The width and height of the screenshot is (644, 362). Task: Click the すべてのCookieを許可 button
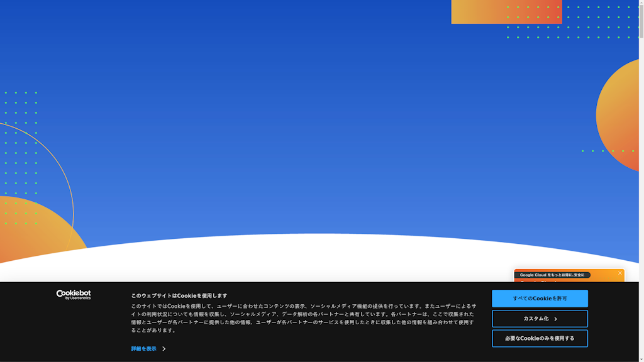click(540, 299)
